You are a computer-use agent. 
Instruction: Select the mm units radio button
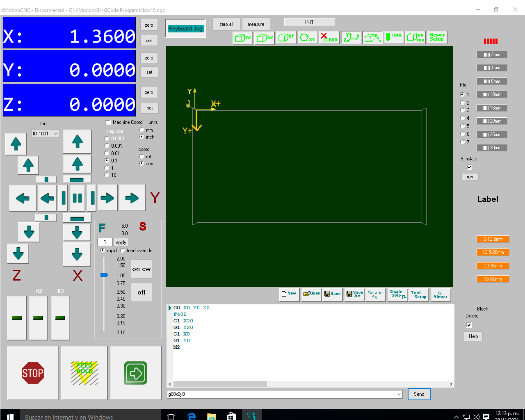(x=142, y=130)
